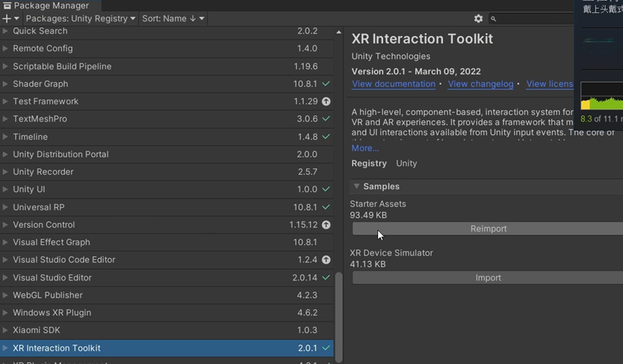Reimport the Starter Assets sample

coord(488,229)
